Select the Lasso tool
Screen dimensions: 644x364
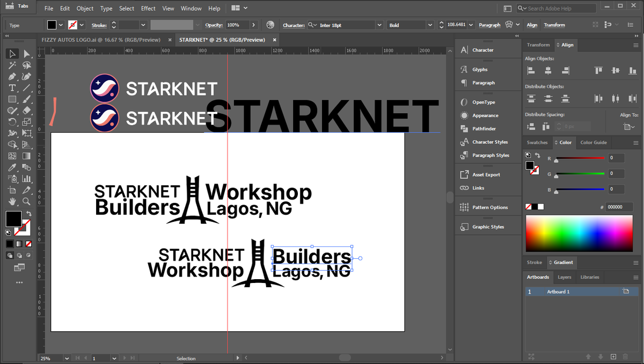coord(26,65)
